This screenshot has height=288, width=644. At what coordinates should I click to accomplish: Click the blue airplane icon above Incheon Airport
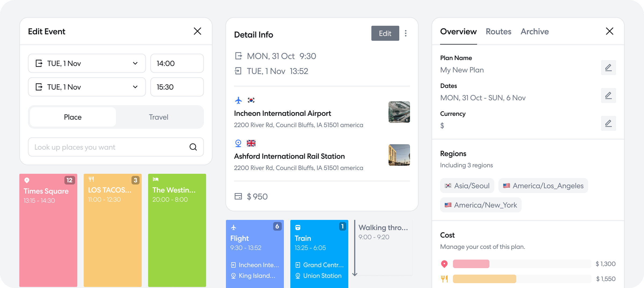(238, 100)
